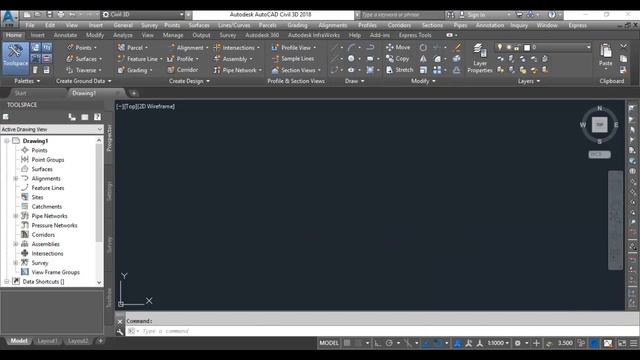
Task: Click the Surfaces tree icon in Toolspace
Action: pos(25,169)
